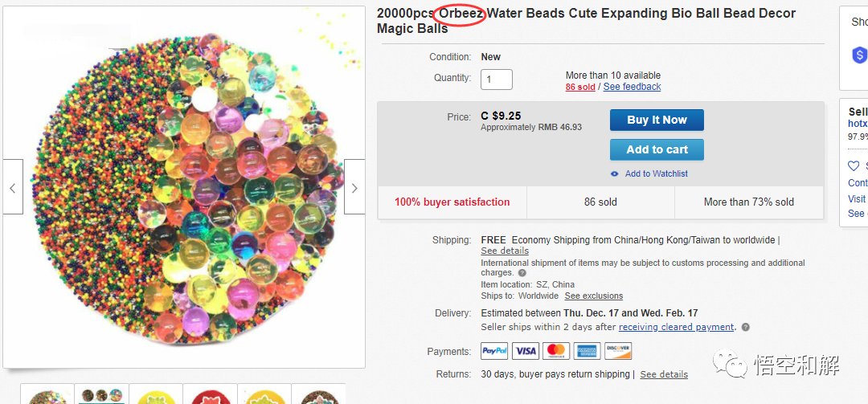Open the See feedback link
The image size is (868, 404).
point(632,87)
